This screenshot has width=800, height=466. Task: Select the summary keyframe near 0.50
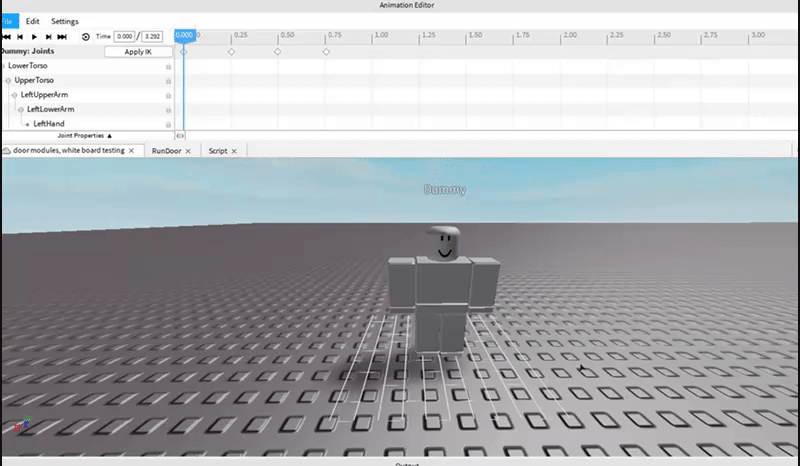point(278,52)
